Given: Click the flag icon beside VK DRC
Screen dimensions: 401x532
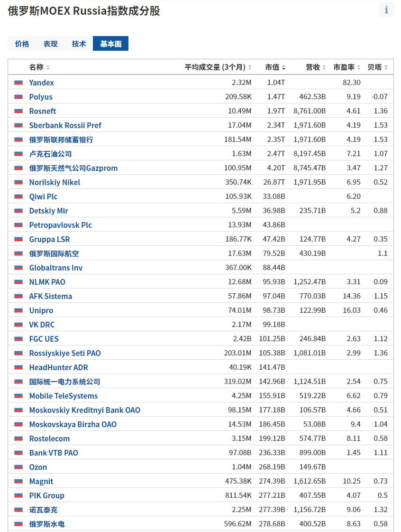Looking at the screenshot, I should pos(18,325).
